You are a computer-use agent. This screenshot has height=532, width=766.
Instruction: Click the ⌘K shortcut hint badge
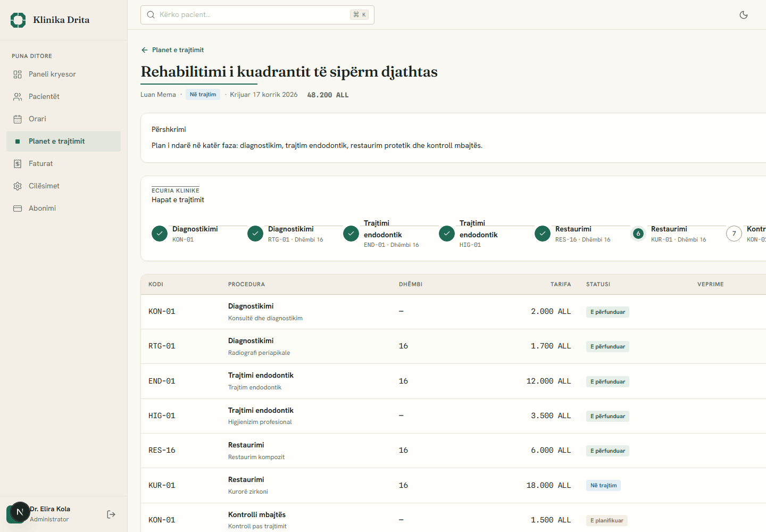coord(360,15)
